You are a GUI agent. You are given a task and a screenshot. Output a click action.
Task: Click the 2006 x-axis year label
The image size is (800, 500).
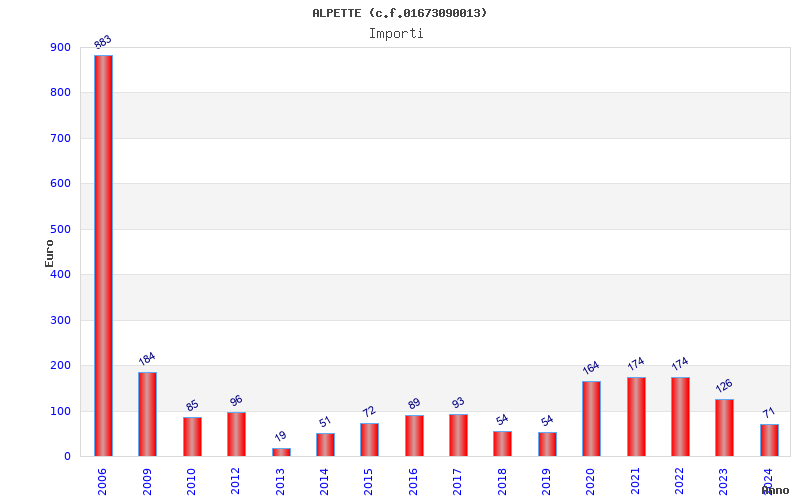[102, 482]
